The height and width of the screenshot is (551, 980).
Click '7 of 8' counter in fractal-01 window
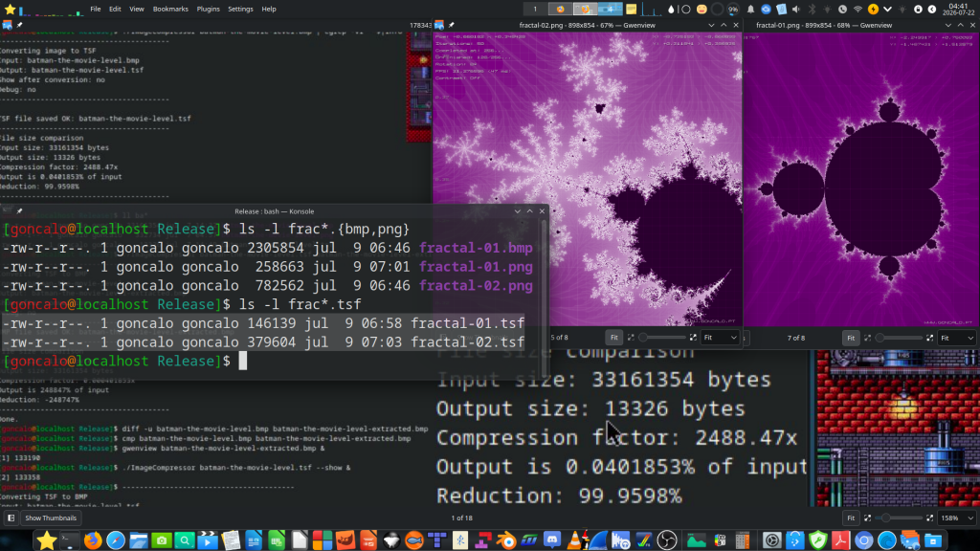pos(796,338)
